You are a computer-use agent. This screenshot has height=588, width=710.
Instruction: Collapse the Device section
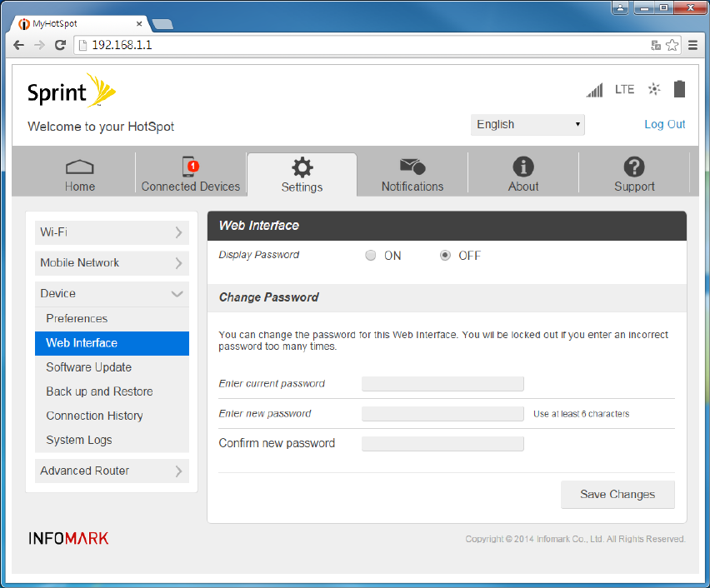(112, 293)
